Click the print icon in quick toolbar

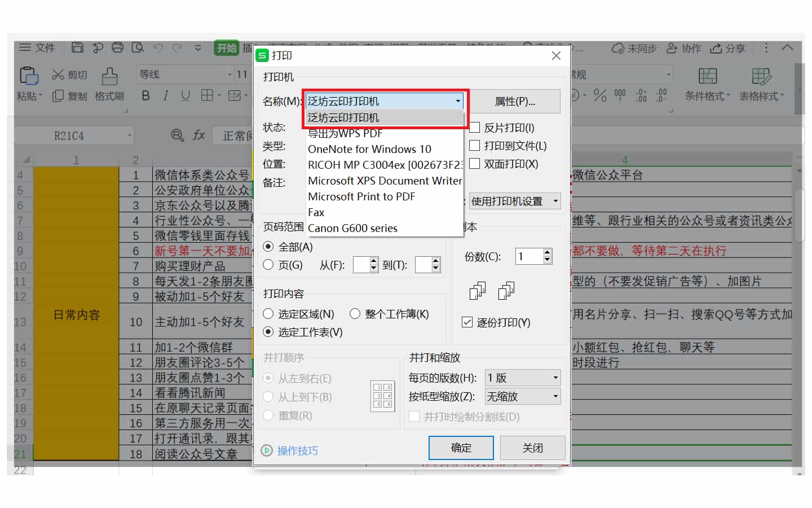point(117,48)
